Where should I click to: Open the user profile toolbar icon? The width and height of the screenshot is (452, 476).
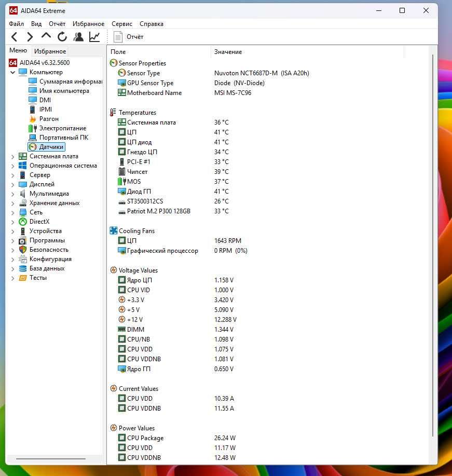tap(78, 37)
